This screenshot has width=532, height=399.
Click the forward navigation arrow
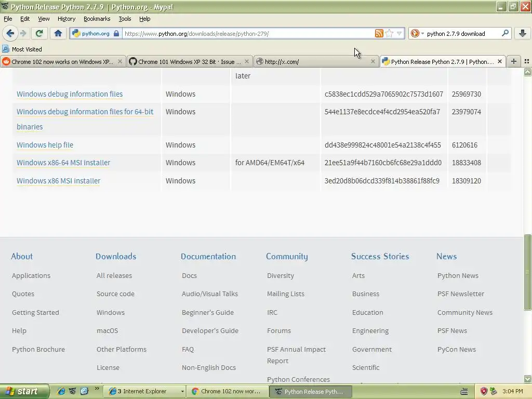(23, 33)
